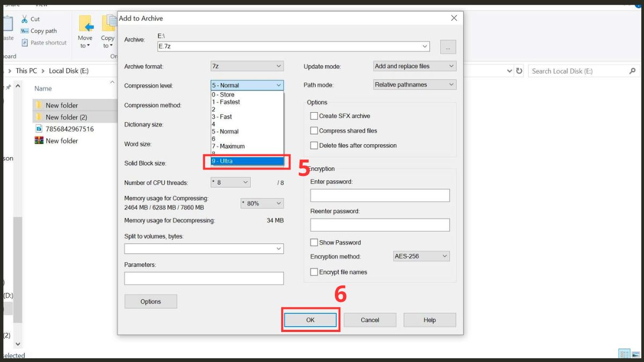Click the Help button
The height and width of the screenshot is (362, 644).
tap(429, 320)
